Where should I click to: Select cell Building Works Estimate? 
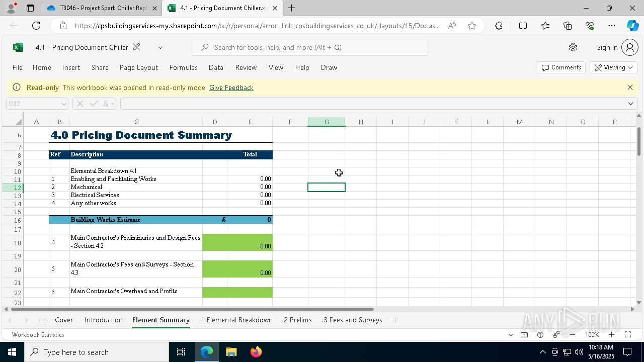click(x=136, y=220)
